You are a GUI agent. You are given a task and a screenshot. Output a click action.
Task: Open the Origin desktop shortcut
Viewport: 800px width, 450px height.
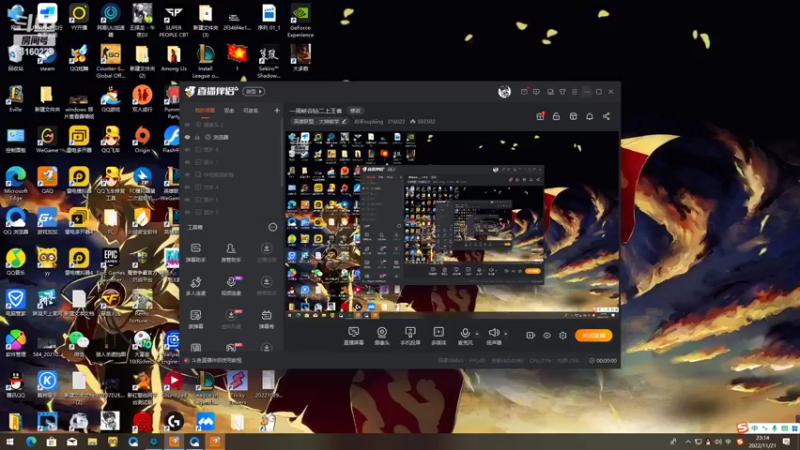142,140
